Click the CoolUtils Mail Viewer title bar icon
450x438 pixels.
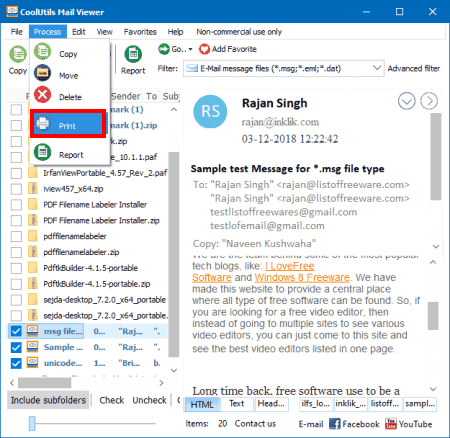pos(12,11)
